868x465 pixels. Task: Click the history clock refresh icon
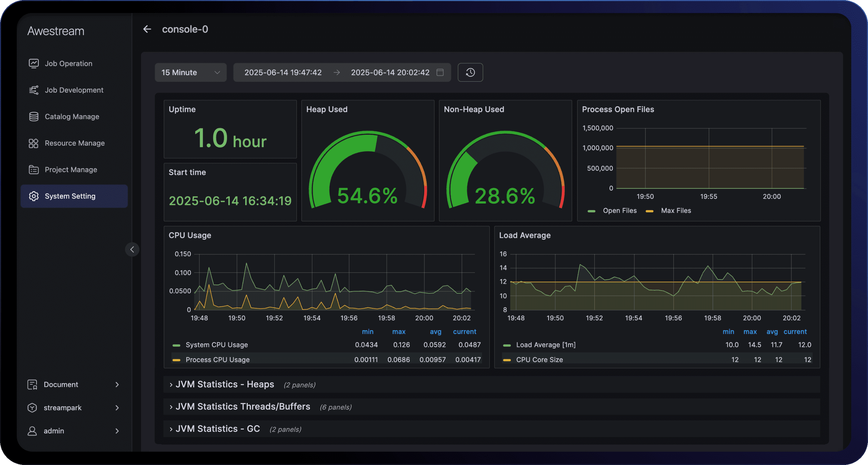470,72
